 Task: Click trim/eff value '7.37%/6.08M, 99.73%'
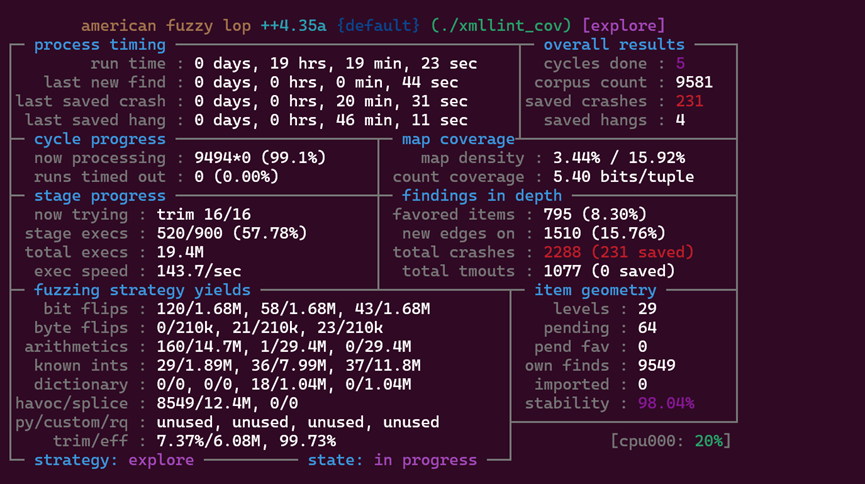(246, 440)
